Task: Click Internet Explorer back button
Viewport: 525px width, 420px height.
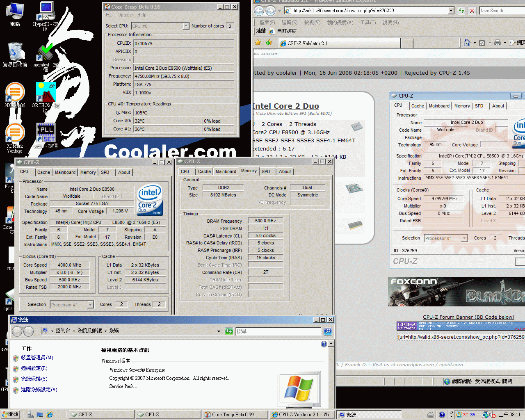Action: (260, 11)
